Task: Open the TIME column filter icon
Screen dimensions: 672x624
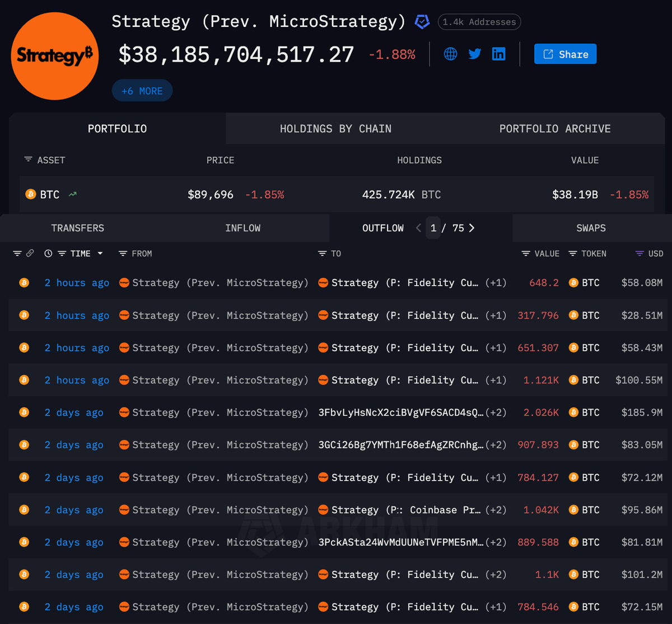Action: (x=62, y=254)
